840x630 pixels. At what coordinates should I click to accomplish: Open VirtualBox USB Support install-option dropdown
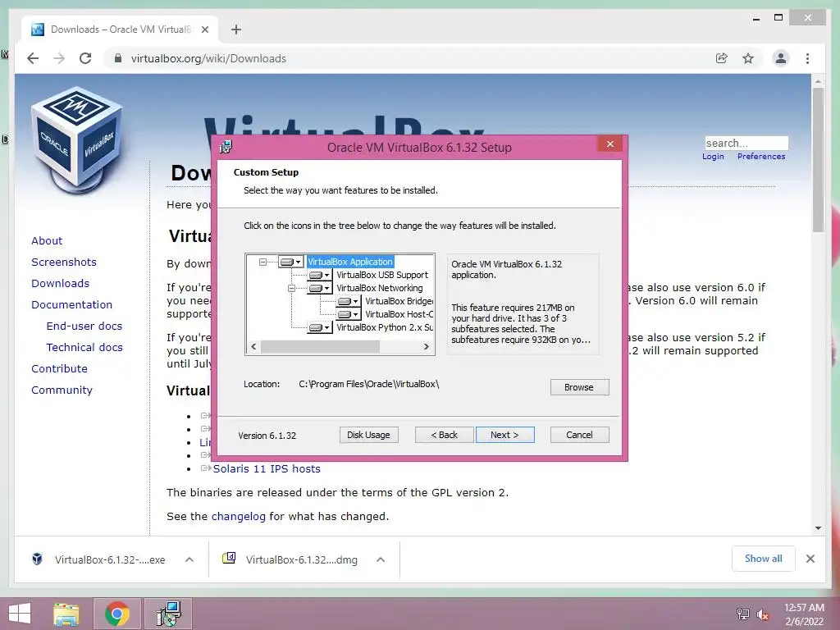320,275
